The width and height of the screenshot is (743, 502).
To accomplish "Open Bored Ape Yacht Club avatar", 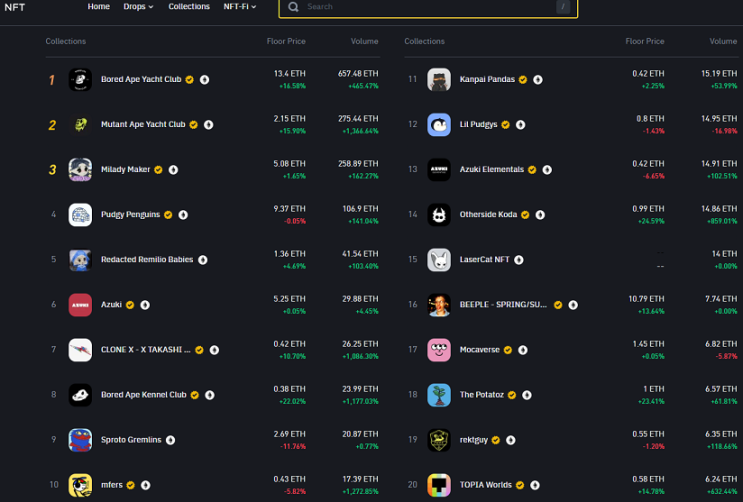I will (80, 80).
